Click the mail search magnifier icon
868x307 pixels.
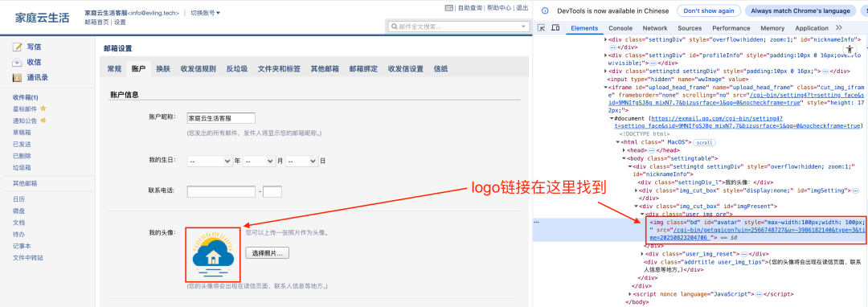[394, 27]
